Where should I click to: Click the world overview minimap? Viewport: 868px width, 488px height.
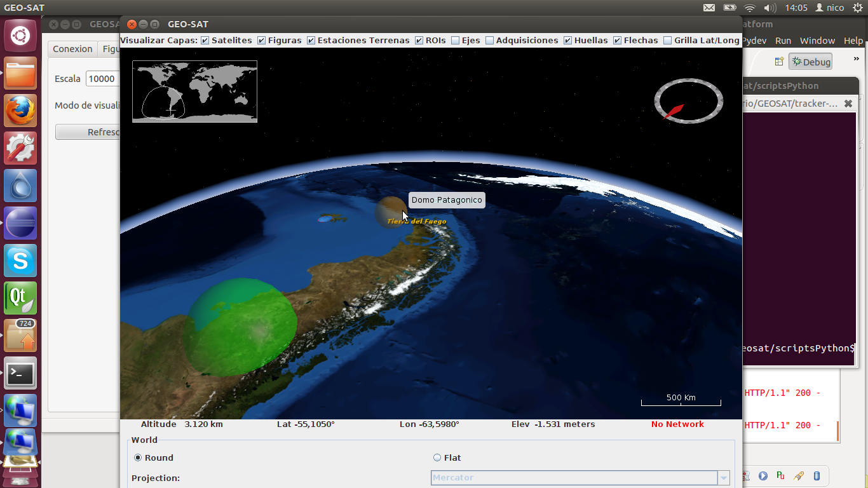coord(194,91)
